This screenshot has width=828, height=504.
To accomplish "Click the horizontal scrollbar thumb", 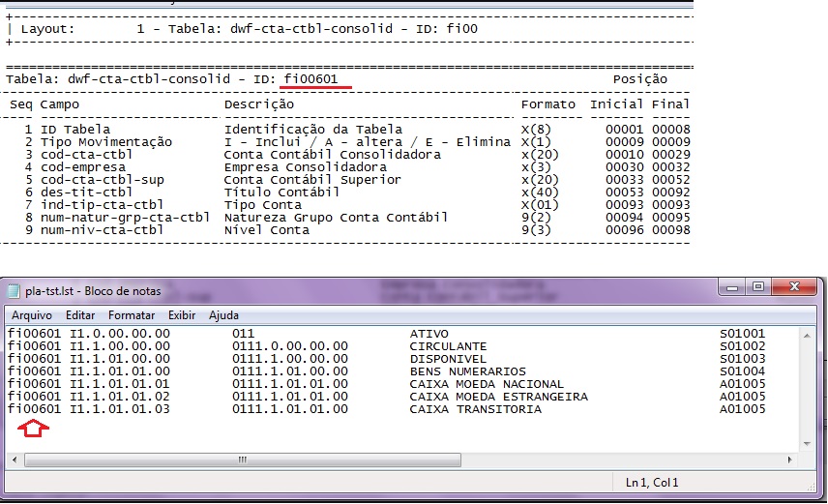I will (243, 460).
